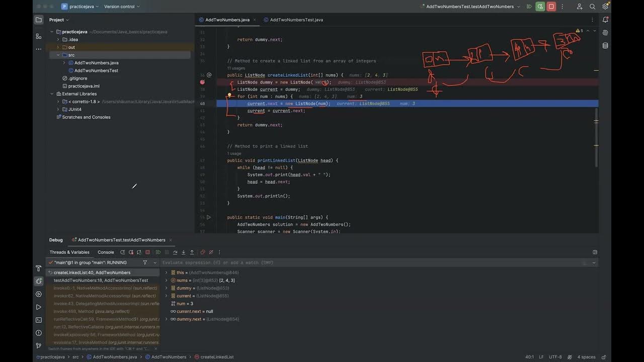
Task: Open the Problems tool window icon
Action: (x=39, y=333)
